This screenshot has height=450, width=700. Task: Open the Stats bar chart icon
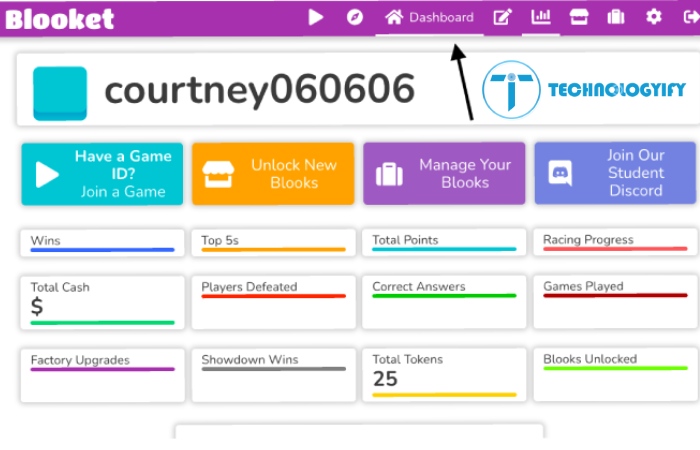click(541, 17)
